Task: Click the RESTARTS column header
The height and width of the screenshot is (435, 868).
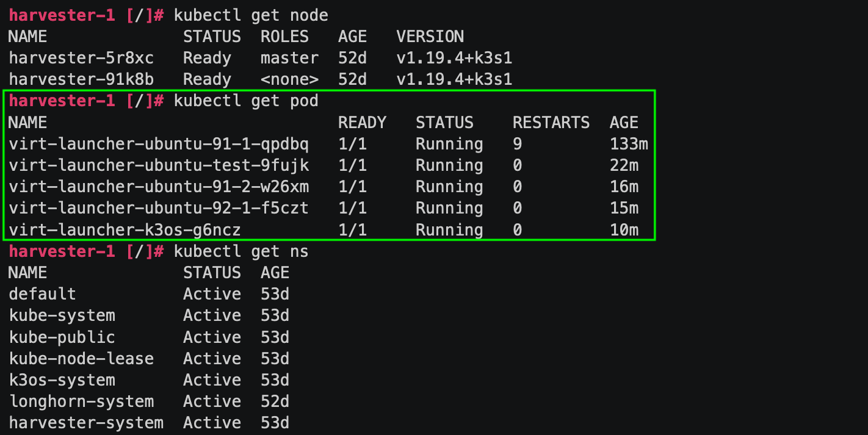Action: 551,123
